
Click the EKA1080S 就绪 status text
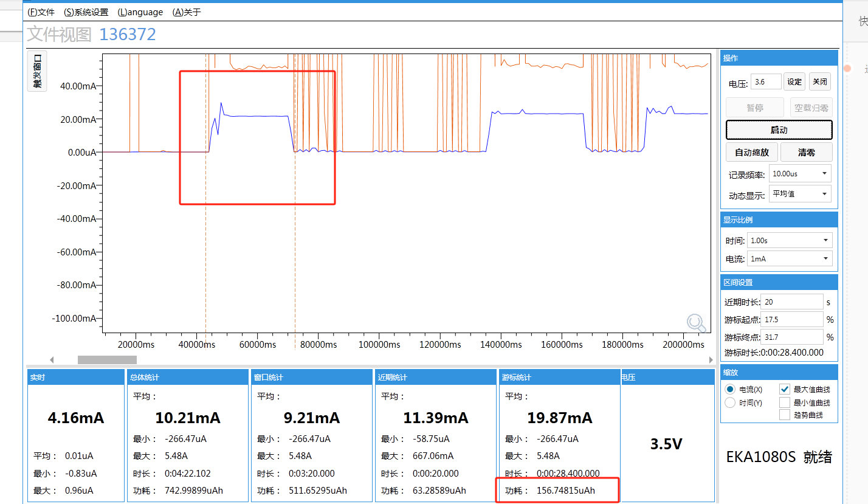coord(779,457)
